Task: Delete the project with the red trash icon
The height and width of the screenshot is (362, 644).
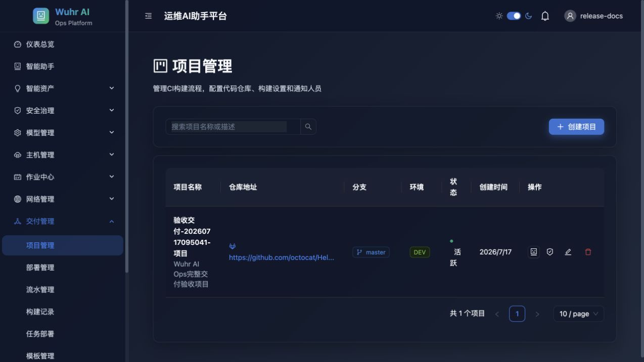Action: coord(588,252)
